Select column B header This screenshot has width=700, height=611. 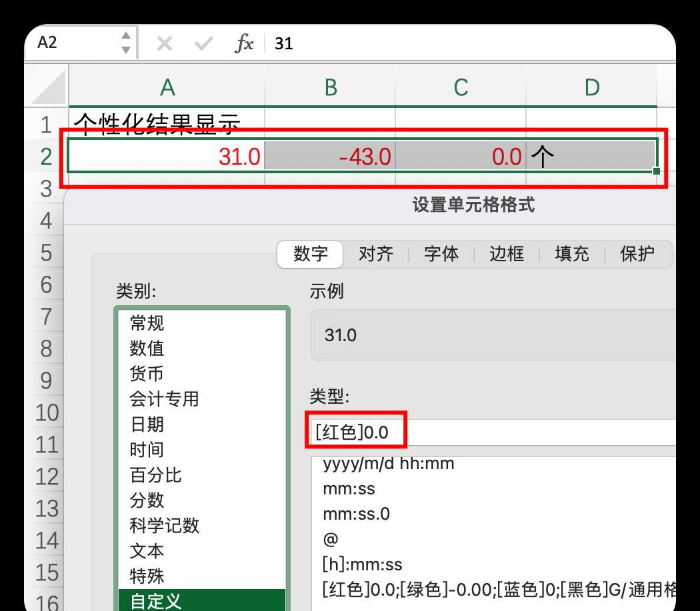(331, 87)
